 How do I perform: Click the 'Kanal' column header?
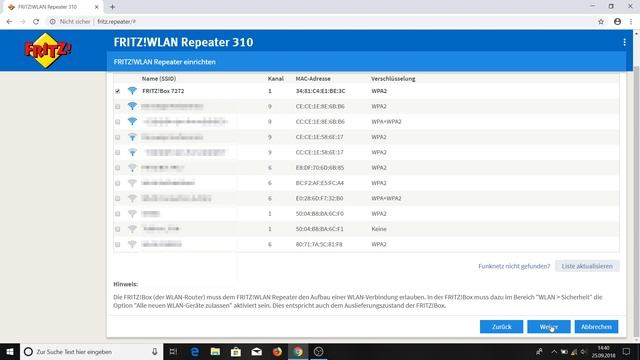(x=276, y=78)
